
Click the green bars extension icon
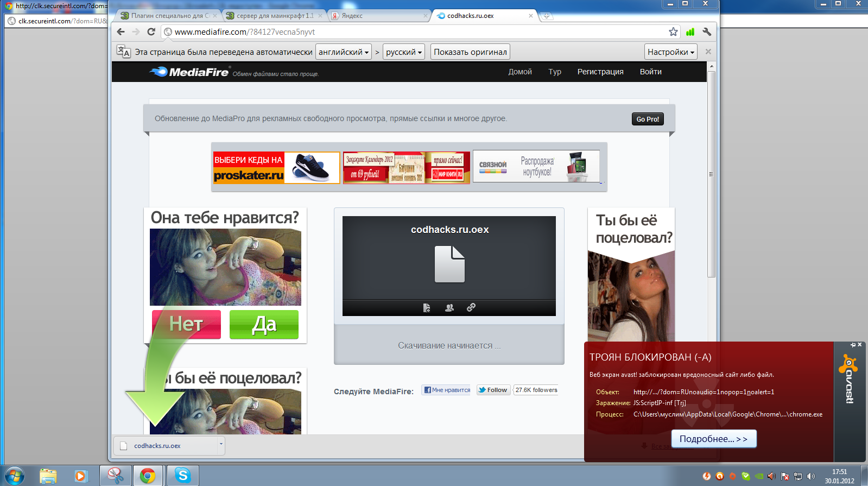690,32
